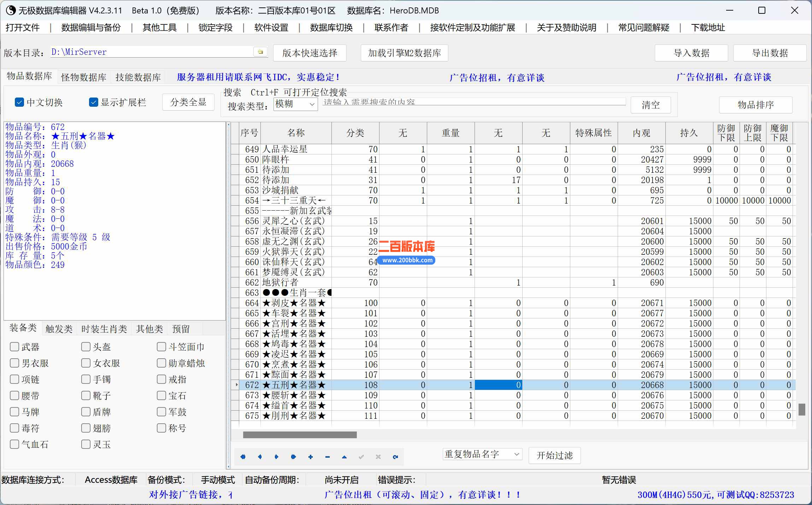Click the 导出数据 button

tap(770, 53)
